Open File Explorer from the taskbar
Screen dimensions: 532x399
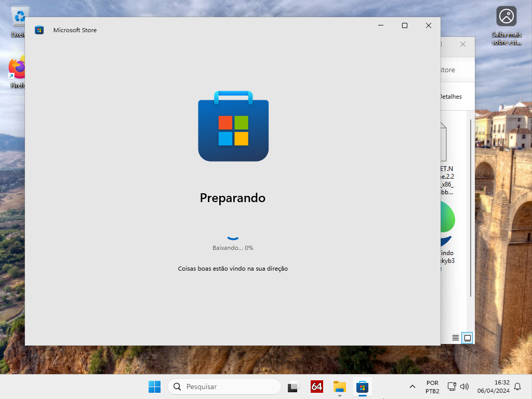click(x=339, y=387)
